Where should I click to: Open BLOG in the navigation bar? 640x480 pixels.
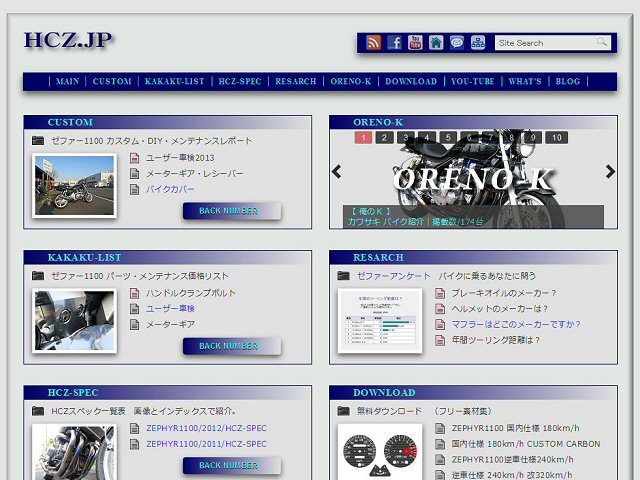click(x=568, y=81)
